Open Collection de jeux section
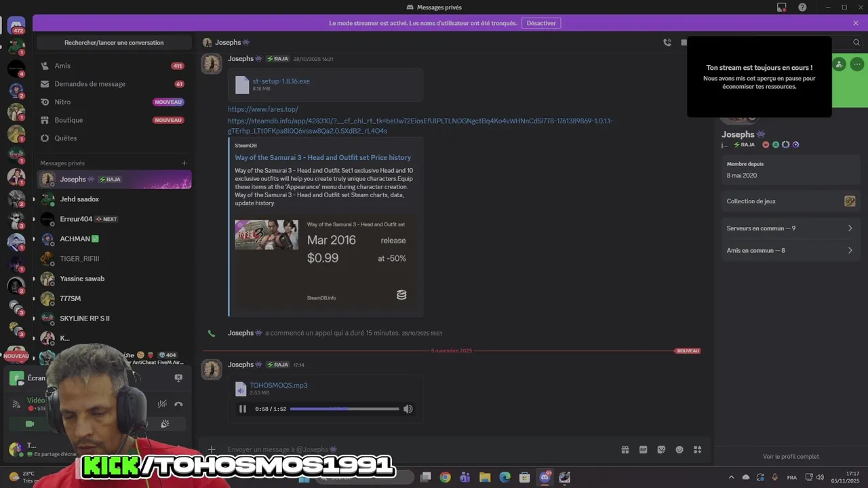The width and height of the screenshot is (868, 488). [790, 201]
